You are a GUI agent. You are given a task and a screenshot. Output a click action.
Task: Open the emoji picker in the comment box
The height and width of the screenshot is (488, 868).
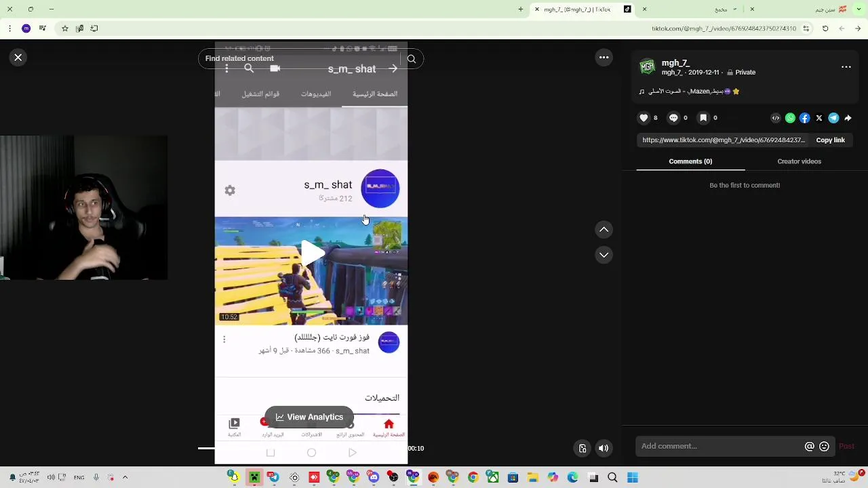[x=824, y=447]
